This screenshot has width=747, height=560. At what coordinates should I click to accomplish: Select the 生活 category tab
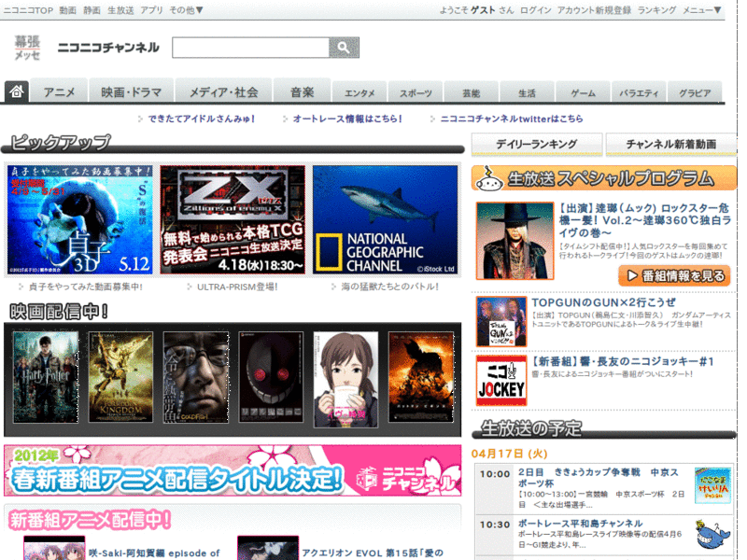pyautogui.click(x=527, y=92)
